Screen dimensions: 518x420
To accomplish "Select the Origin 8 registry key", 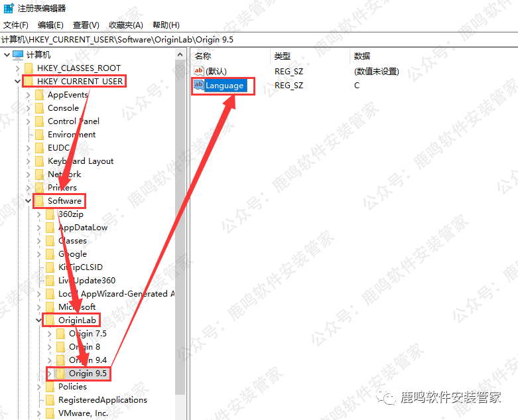I will (84, 347).
